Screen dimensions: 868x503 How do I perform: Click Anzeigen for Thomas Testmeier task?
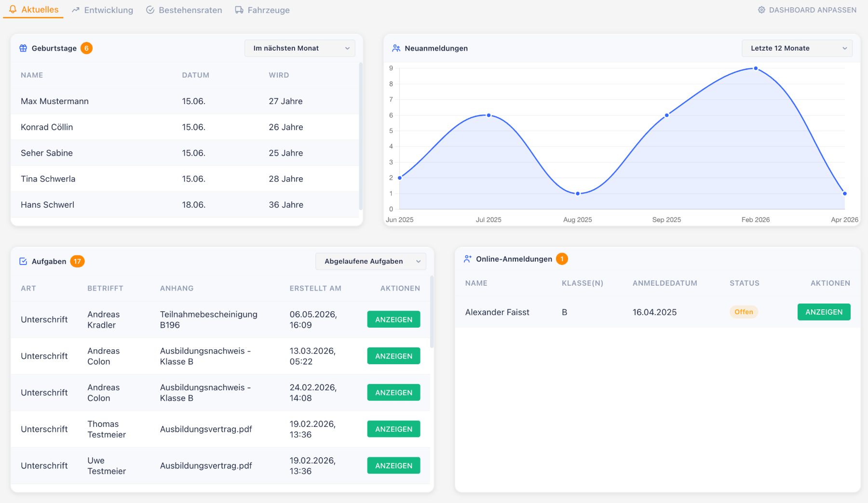pyautogui.click(x=393, y=429)
